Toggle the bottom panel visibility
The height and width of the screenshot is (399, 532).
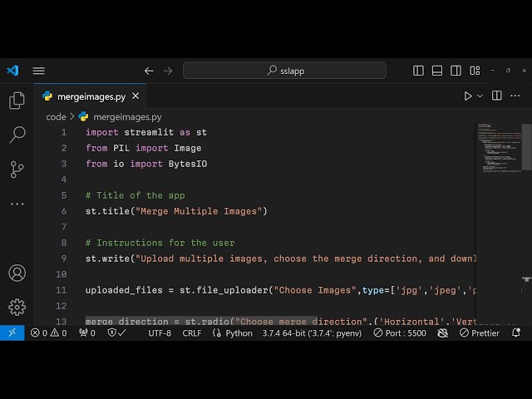tap(437, 71)
